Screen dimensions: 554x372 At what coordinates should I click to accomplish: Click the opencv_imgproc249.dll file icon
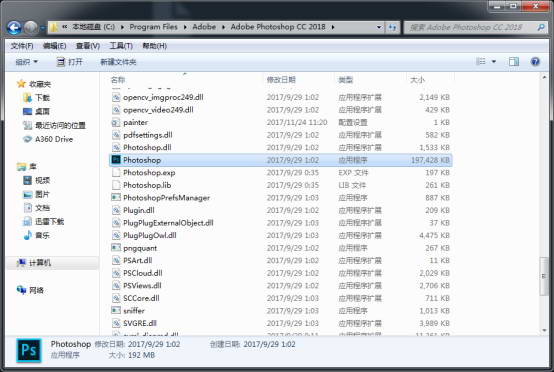coord(116,97)
